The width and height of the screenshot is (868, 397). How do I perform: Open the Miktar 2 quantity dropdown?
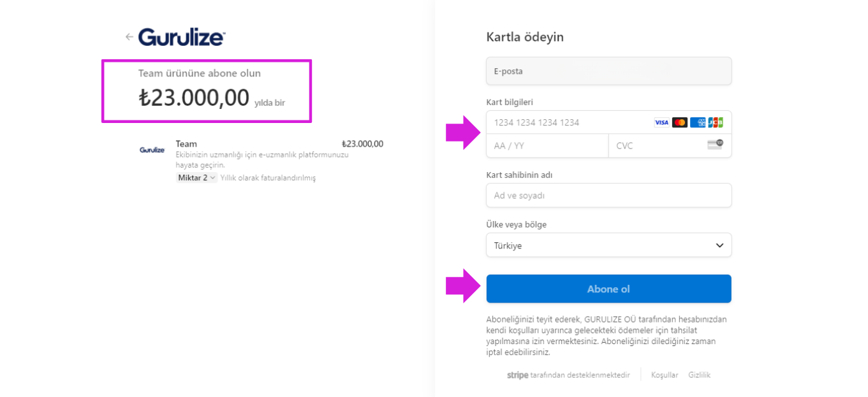point(196,178)
